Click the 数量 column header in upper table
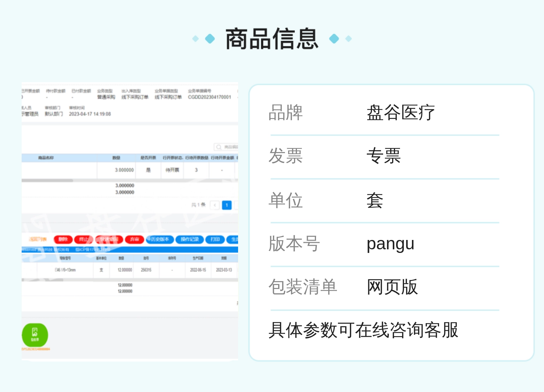Viewport: 544px width, 392px height. (116, 158)
